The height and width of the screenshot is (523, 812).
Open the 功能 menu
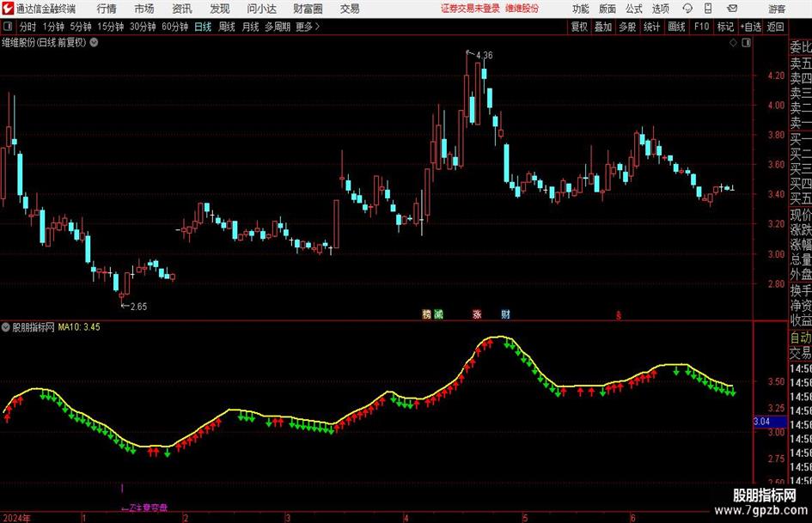point(581,9)
